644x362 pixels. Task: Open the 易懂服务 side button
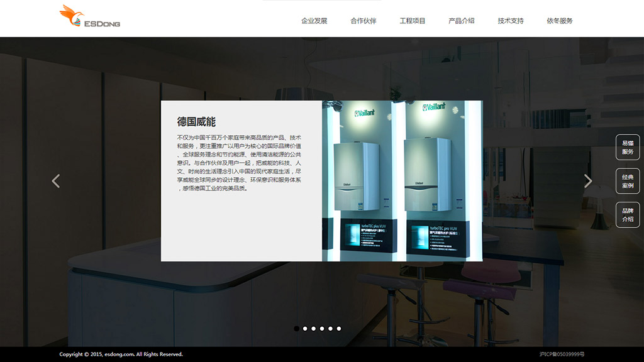pos(627,147)
